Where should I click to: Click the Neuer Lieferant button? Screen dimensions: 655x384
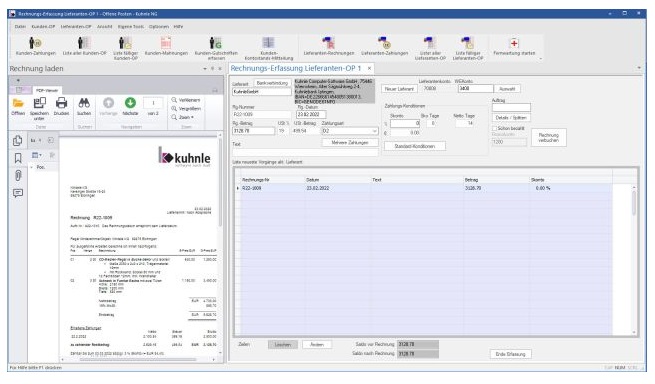[x=399, y=89]
